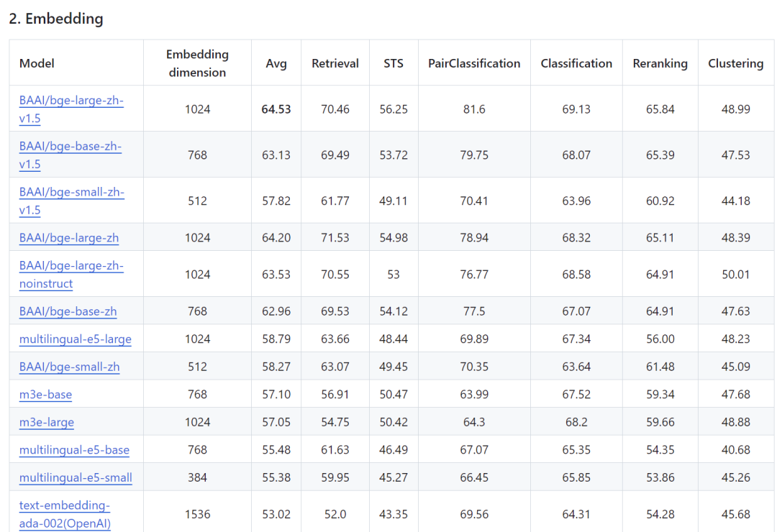777x532 pixels.
Task: Select the Retrieval value 71.53
Action: click(x=335, y=238)
